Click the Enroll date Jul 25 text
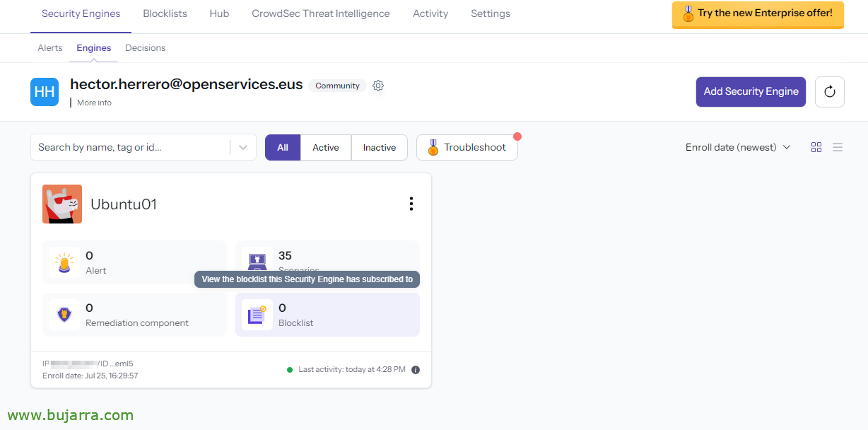The image size is (868, 430). 90,376
